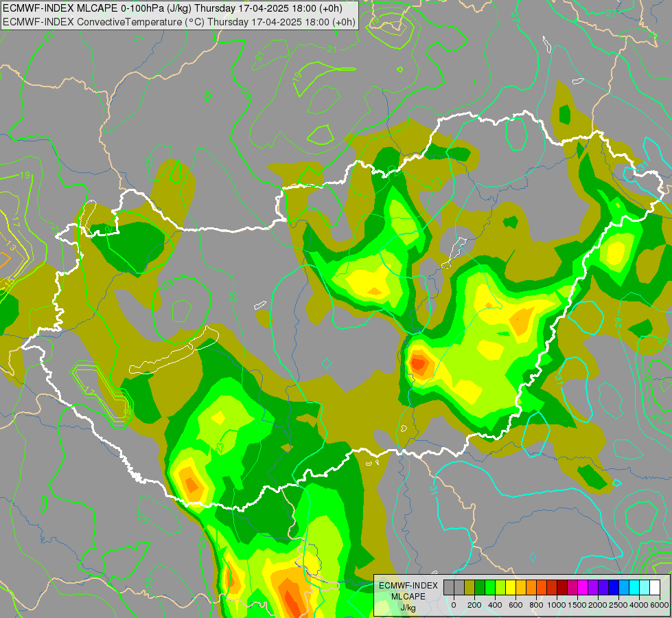Click the ConvectiveTemperature title line
This screenshot has width=672, height=618.
pyautogui.click(x=178, y=21)
